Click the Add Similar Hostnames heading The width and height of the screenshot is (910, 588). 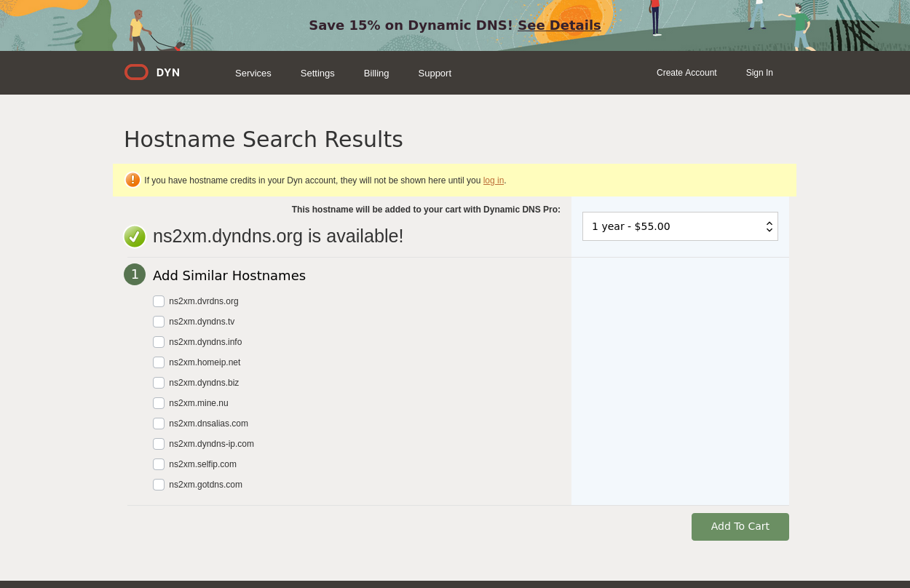(229, 276)
